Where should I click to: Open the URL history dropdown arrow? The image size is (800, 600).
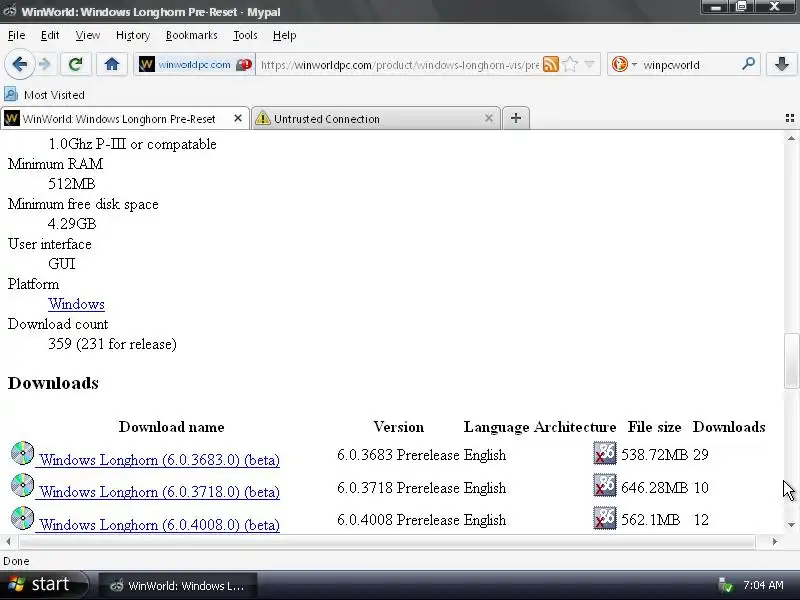coord(589,64)
